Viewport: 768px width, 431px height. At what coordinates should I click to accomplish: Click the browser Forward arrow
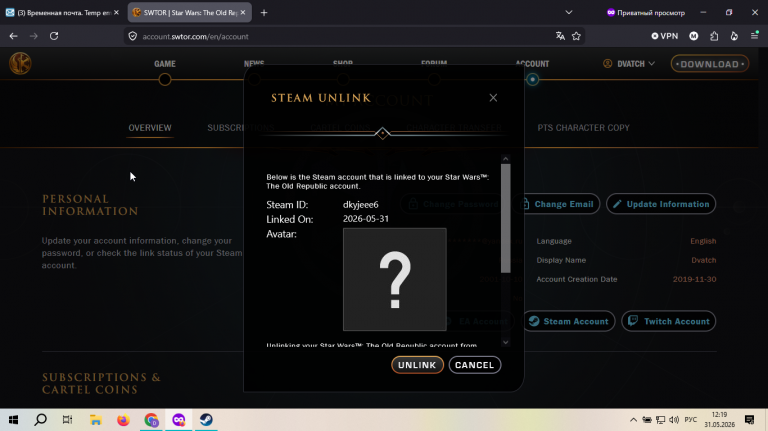[33, 36]
